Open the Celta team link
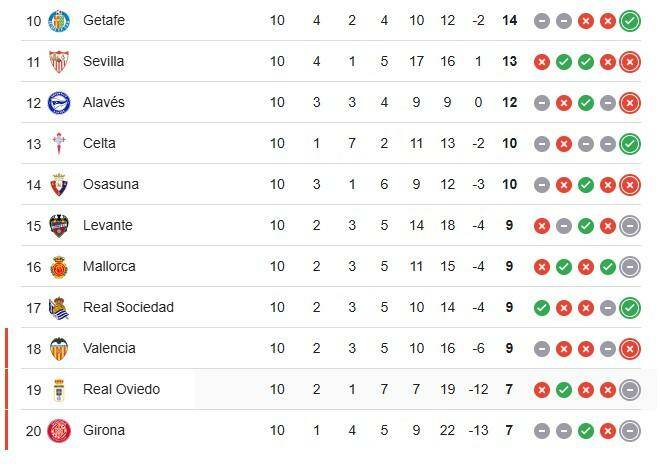Viewport: 660px width, 472px height. click(x=99, y=143)
